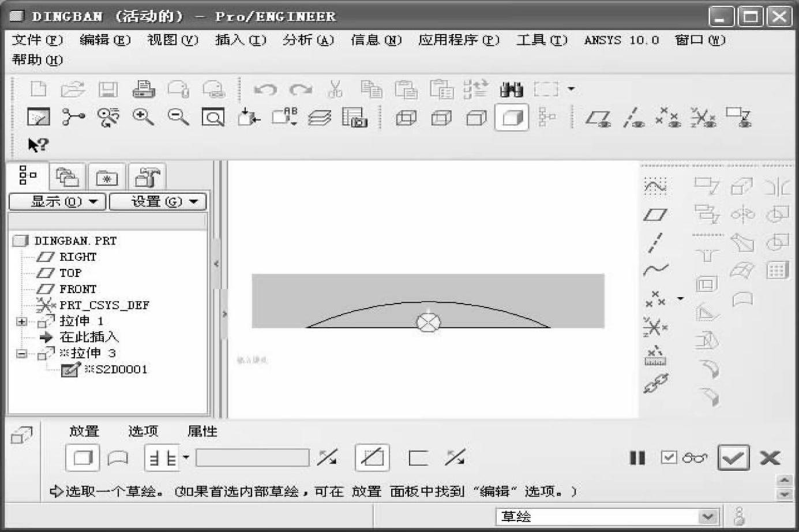Expand the 拉伸 1 feature node
The height and width of the screenshot is (532, 799).
(x=22, y=321)
